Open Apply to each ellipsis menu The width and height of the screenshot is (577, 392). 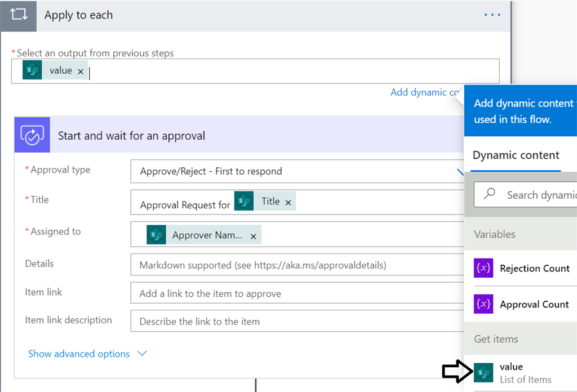pyautogui.click(x=492, y=15)
